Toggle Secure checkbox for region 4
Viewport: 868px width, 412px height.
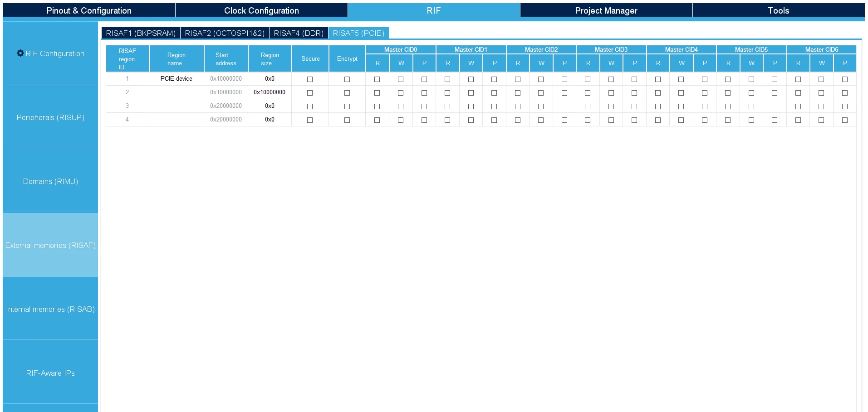pos(310,120)
